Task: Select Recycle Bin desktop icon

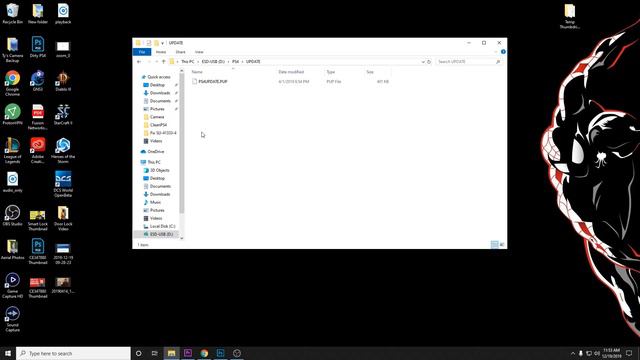Action: [13, 13]
